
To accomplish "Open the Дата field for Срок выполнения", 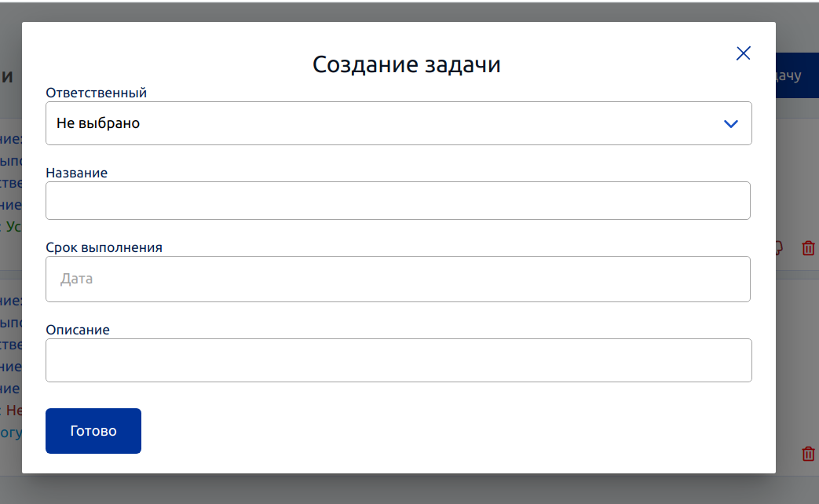I will click(x=398, y=279).
